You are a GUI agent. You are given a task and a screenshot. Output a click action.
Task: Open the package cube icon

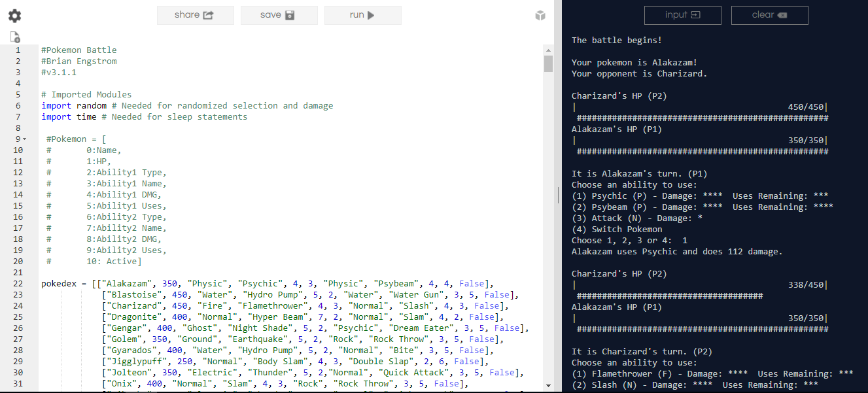pyautogui.click(x=540, y=16)
